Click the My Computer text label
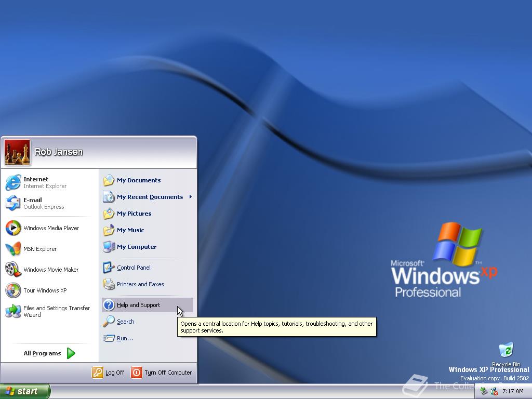The image size is (532, 399). click(137, 247)
